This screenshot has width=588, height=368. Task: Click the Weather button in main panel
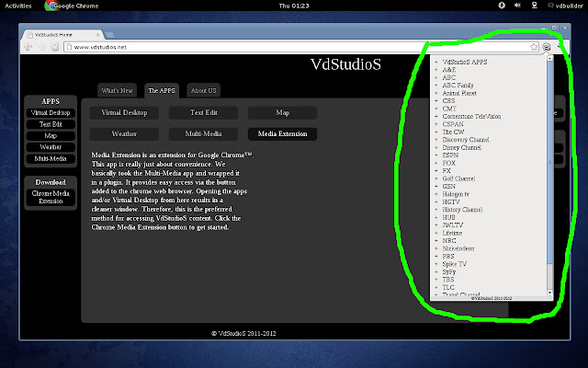click(124, 134)
